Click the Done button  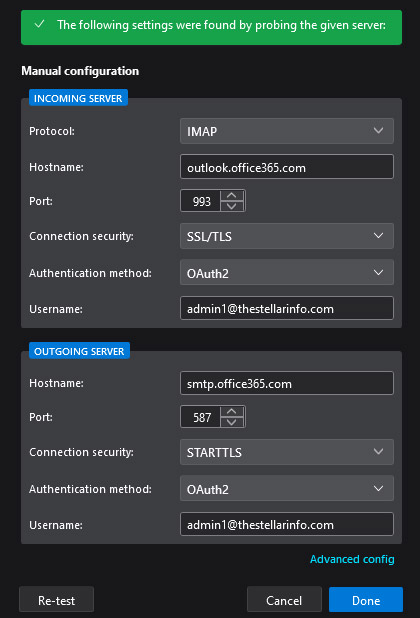366,600
